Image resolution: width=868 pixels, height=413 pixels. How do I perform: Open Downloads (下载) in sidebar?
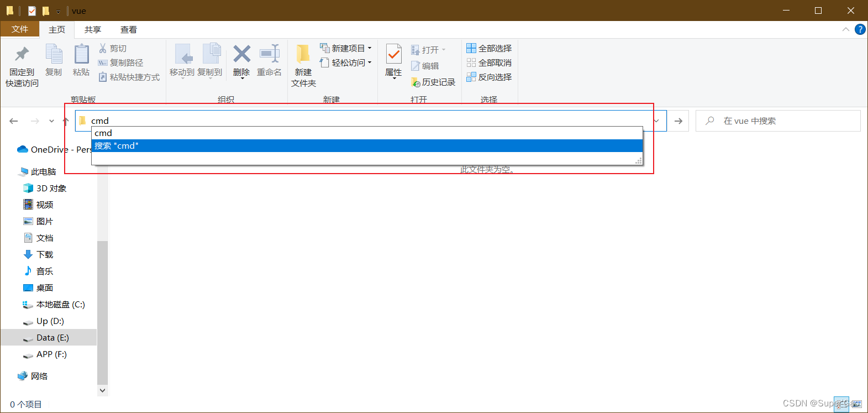click(39, 255)
